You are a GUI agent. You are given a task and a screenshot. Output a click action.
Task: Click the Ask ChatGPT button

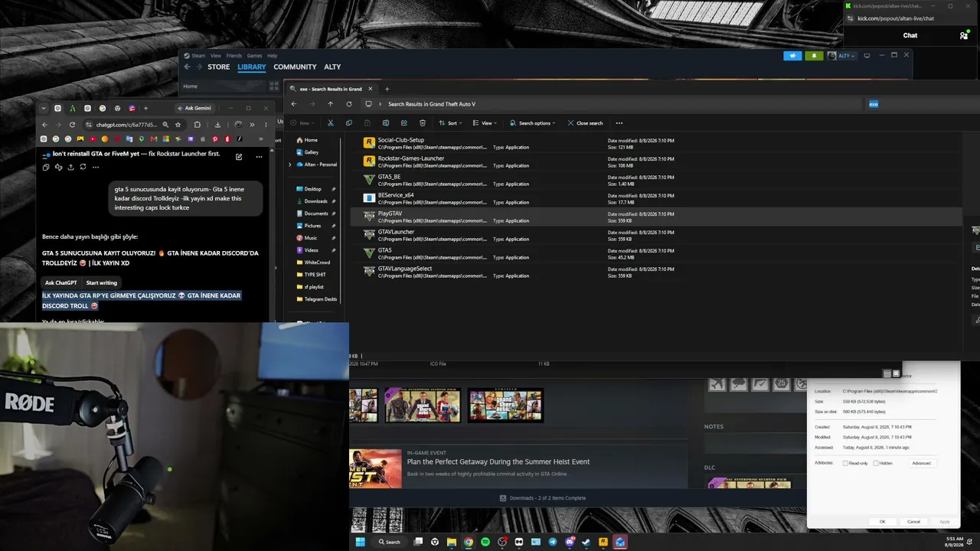60,282
